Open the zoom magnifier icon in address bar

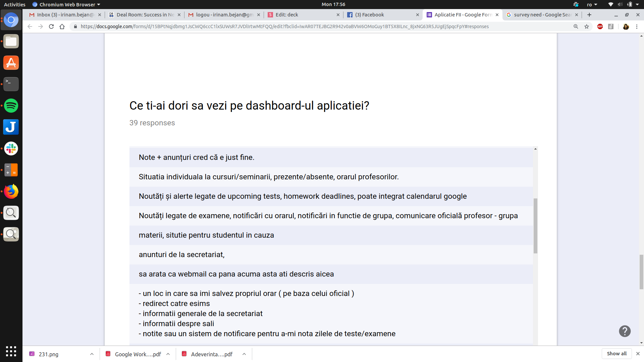point(576,26)
